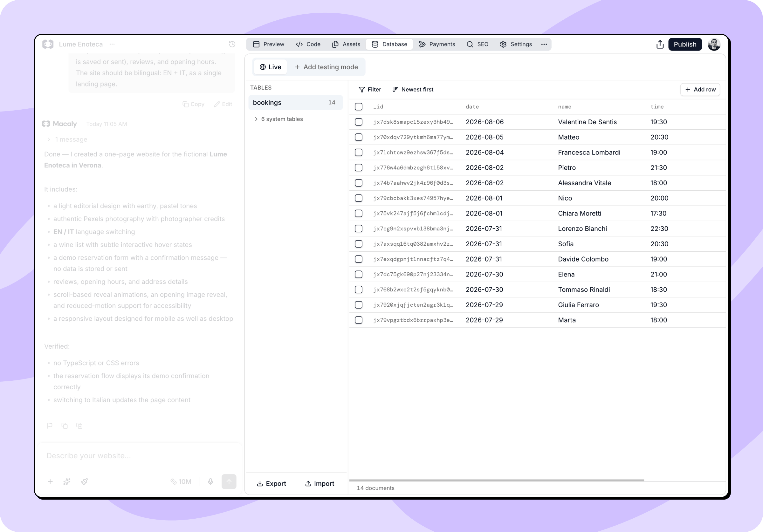Screen dimensions: 763x532
Task: Select the bookings table in the Tables list
Action: [295, 103]
